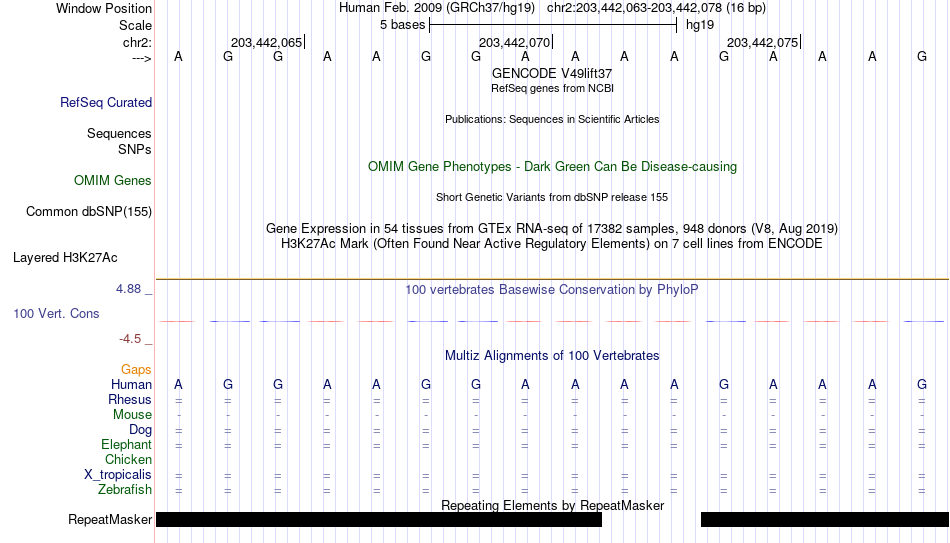Click the OMIM Gene Phenotypes track title
950x543 pixels.
click(x=553, y=167)
